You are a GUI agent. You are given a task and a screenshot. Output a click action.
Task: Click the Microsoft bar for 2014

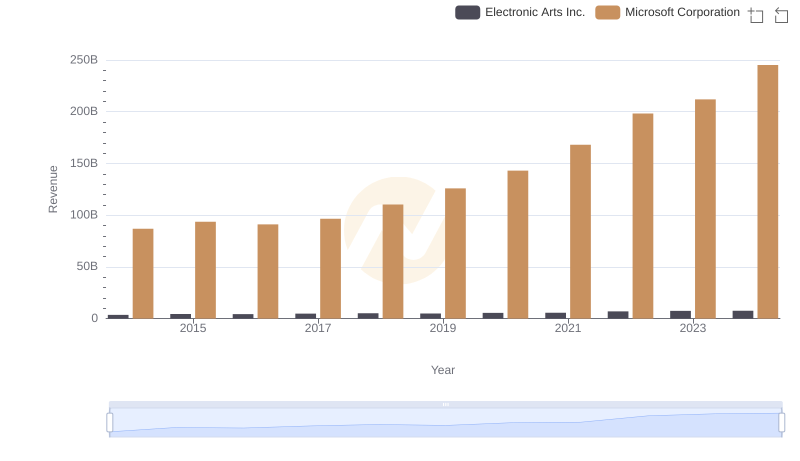143,273
